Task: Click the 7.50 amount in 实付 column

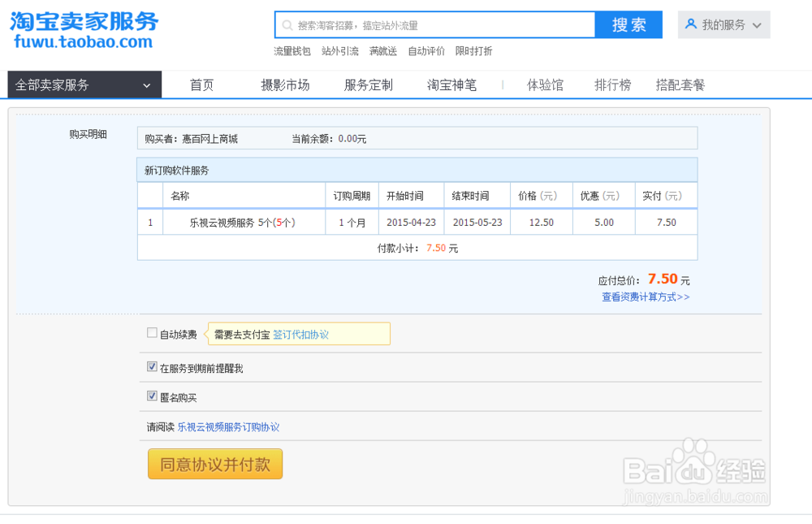Action: point(667,223)
